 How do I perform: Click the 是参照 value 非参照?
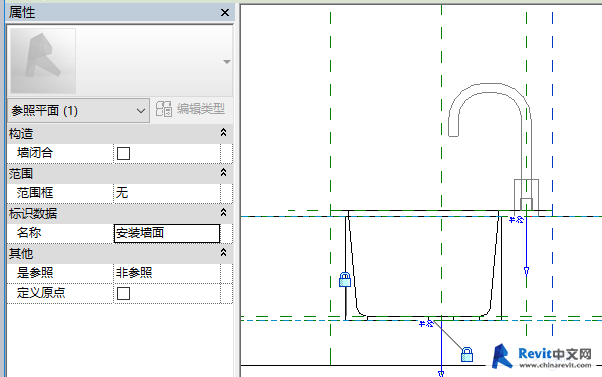click(x=167, y=273)
